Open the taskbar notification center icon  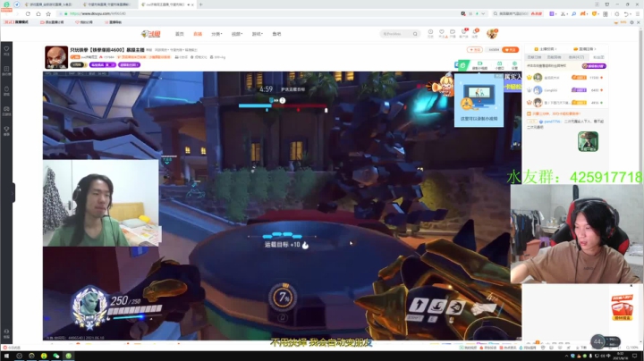point(634,356)
